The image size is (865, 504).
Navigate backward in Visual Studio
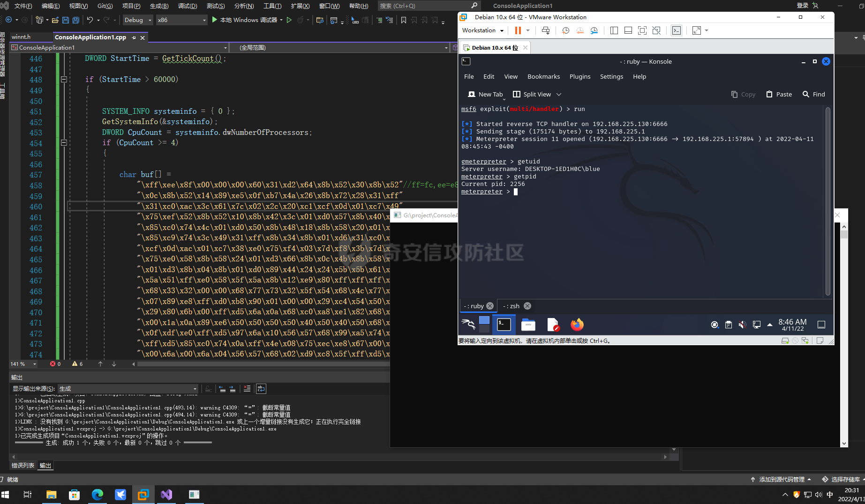[8, 20]
